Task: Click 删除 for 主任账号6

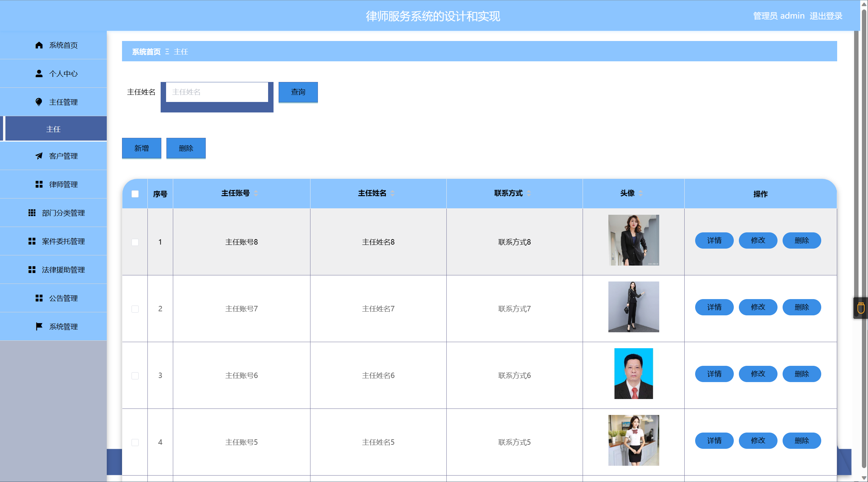Action: coord(802,374)
